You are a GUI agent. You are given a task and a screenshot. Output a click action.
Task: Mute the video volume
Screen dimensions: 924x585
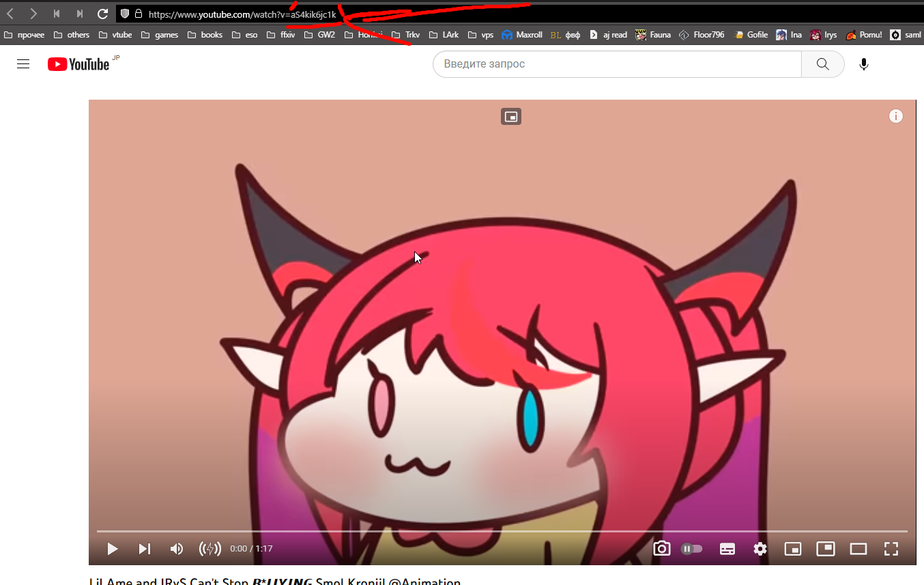(176, 549)
